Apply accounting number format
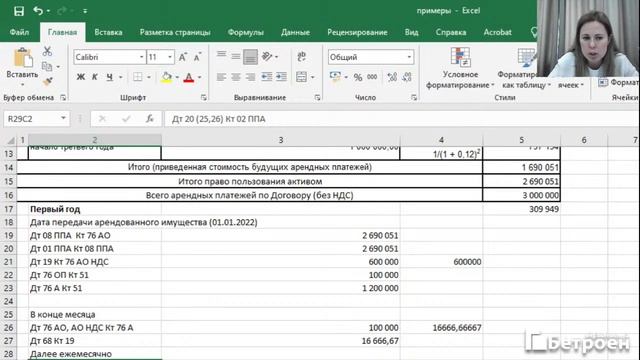 (x=336, y=77)
